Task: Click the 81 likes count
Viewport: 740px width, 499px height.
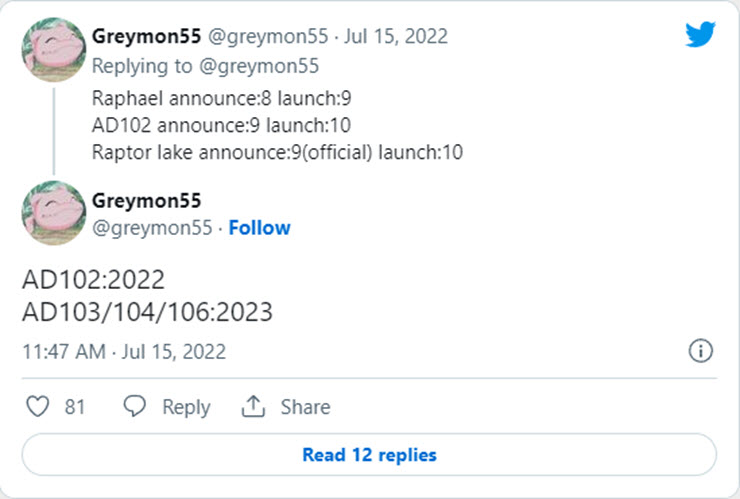Action: pos(75,407)
